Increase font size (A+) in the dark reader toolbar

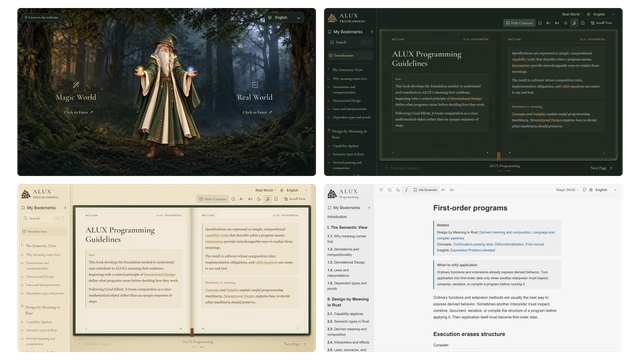557,23
